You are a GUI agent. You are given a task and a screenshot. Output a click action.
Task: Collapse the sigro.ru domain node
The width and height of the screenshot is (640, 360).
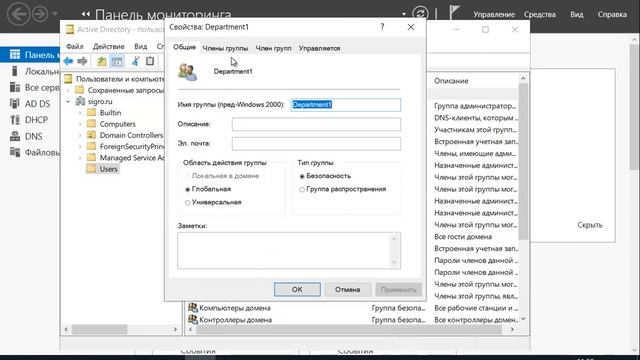(x=69, y=101)
